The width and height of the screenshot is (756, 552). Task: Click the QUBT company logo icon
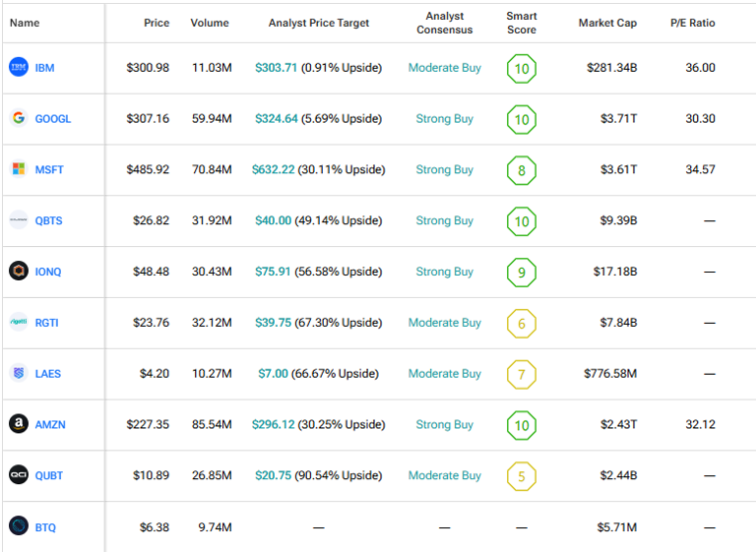tap(18, 475)
